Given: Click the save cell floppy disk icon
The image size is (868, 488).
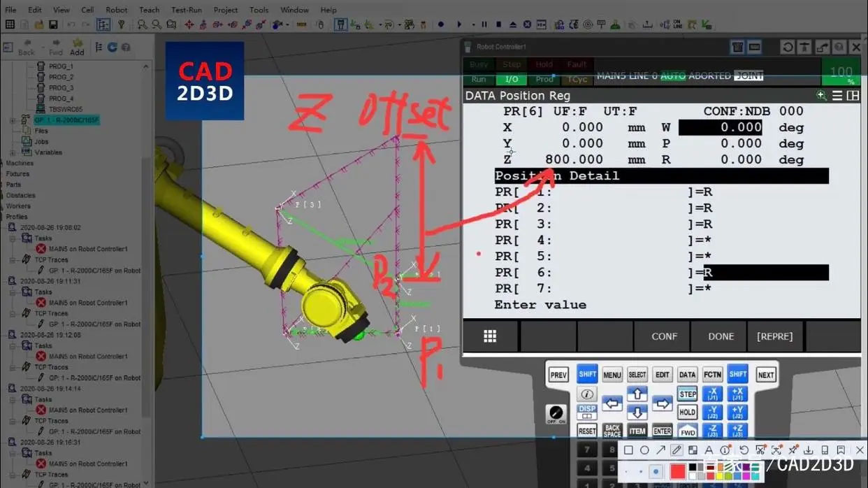Looking at the screenshot, I should [53, 24].
